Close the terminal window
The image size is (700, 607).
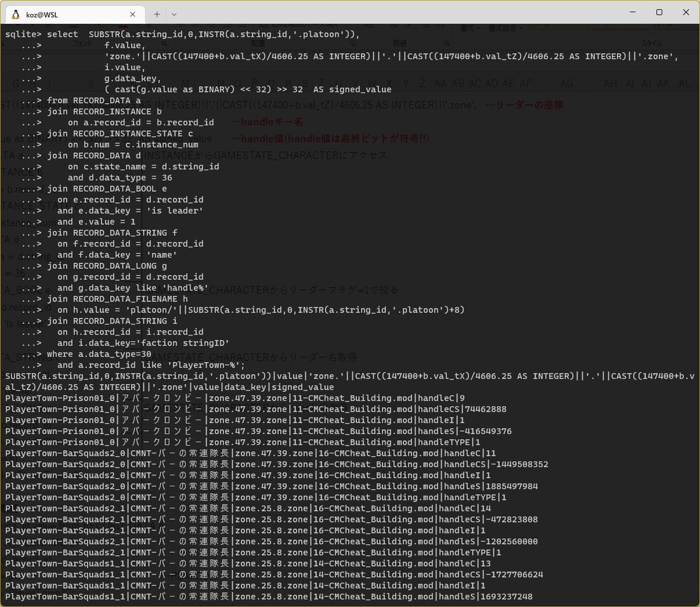[686, 12]
